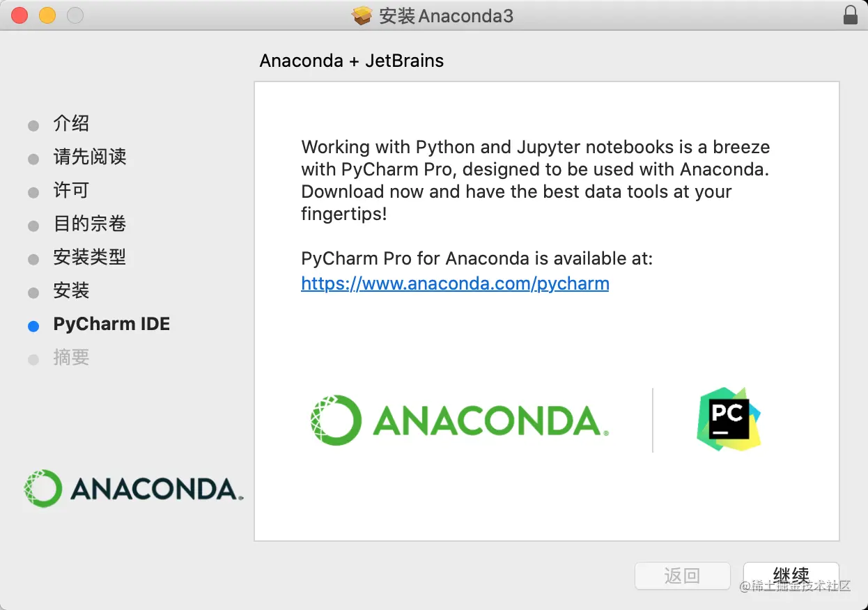The height and width of the screenshot is (610, 868).
Task: Click the installer package icon in title bar
Action: [x=362, y=15]
